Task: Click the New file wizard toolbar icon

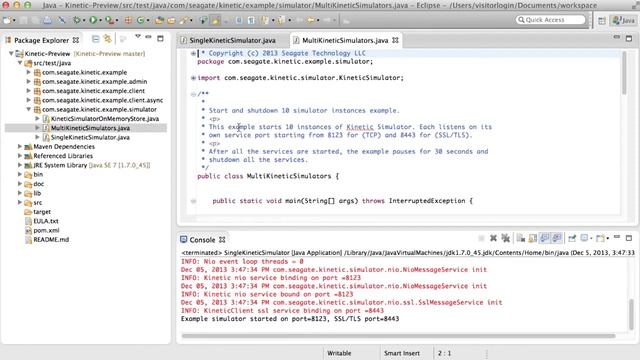Action: pyautogui.click(x=7, y=20)
